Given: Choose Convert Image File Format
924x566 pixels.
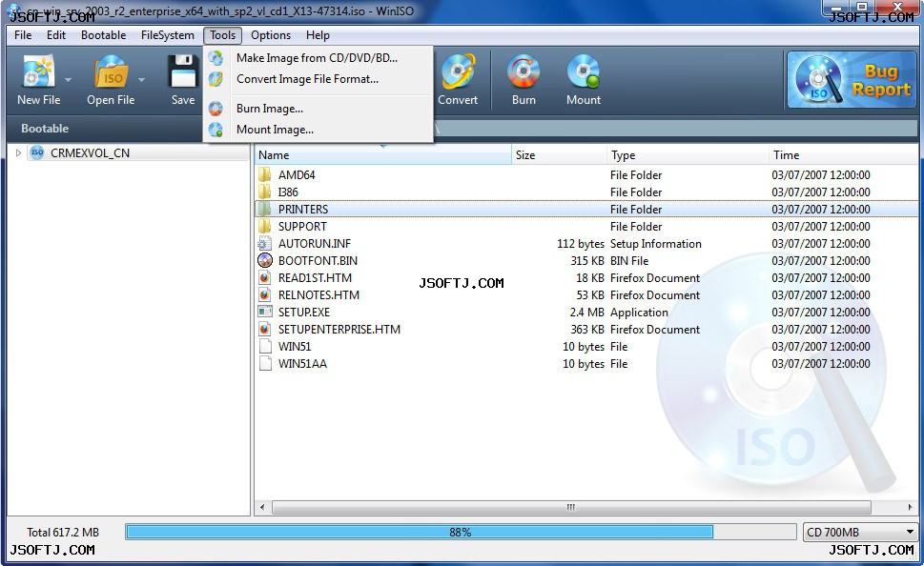Looking at the screenshot, I should [318, 79].
